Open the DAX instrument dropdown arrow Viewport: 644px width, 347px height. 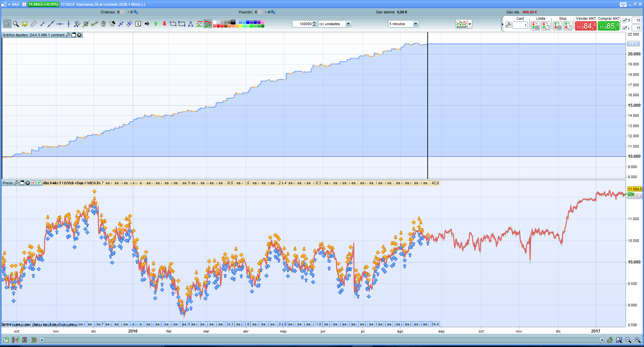coord(9,4)
